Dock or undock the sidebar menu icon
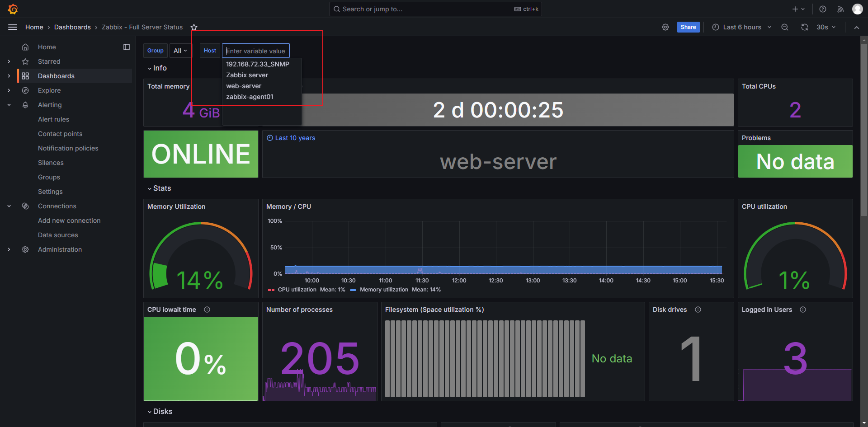The width and height of the screenshot is (868, 427). click(x=127, y=47)
